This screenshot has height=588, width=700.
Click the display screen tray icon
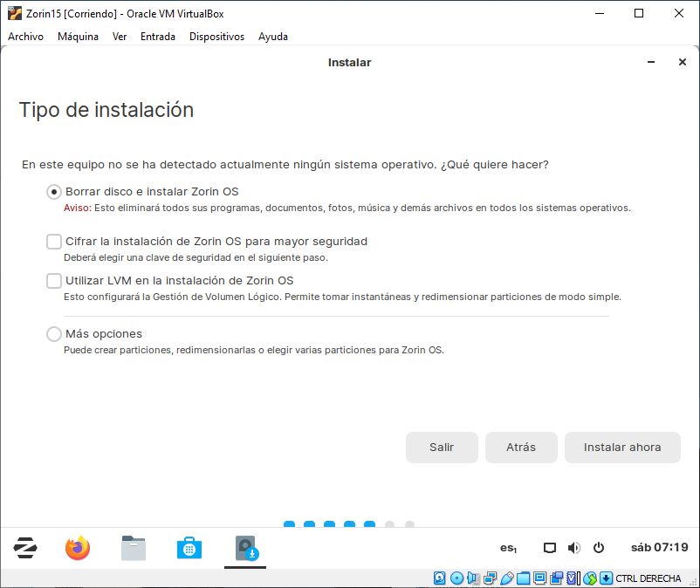549,548
